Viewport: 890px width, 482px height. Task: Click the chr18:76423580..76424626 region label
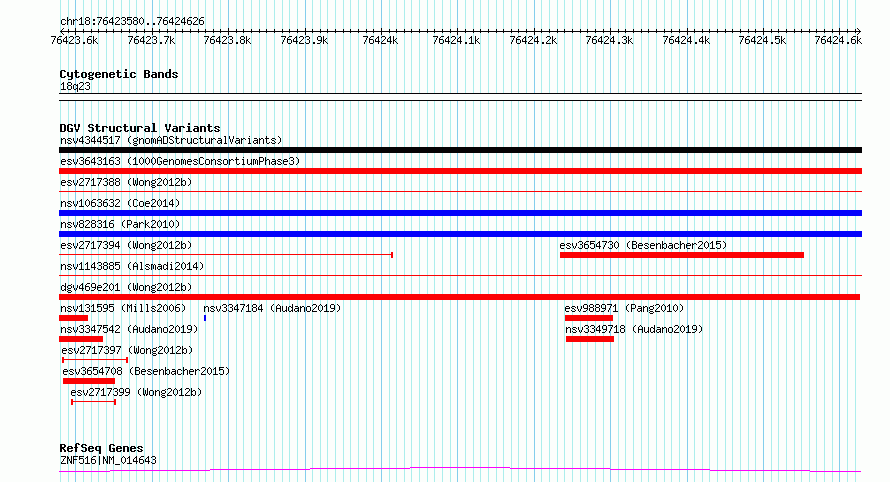pos(132,22)
